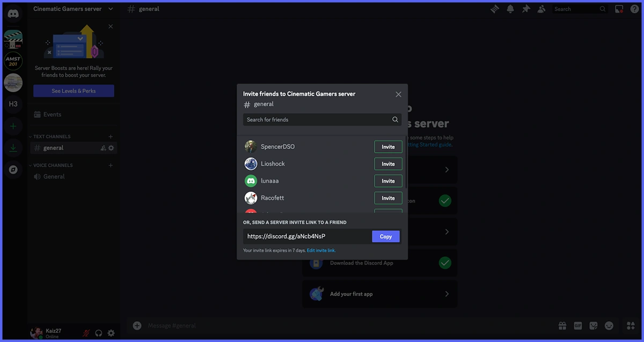Collapse the Text Channels category
This screenshot has width=644, height=342.
[52, 137]
